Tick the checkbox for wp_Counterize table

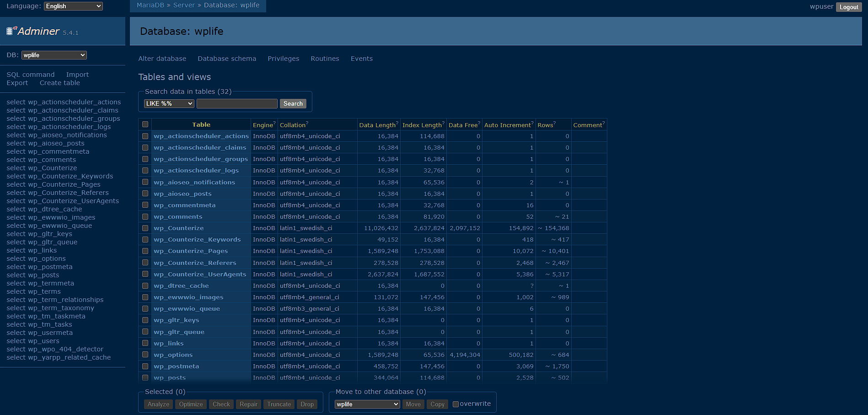tap(145, 228)
